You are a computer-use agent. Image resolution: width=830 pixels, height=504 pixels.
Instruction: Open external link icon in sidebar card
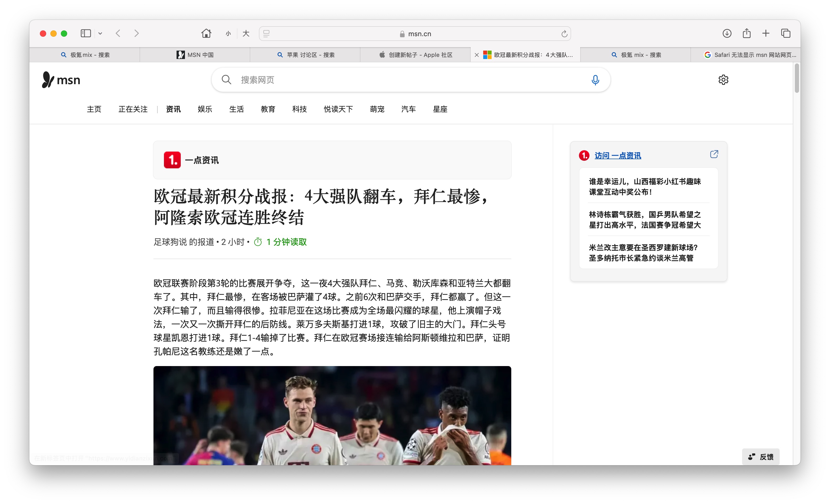(714, 154)
